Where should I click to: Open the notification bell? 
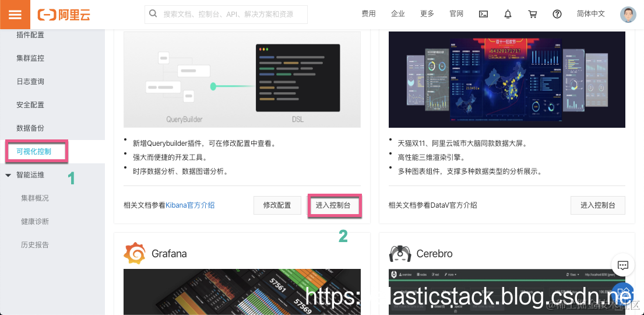tap(508, 14)
